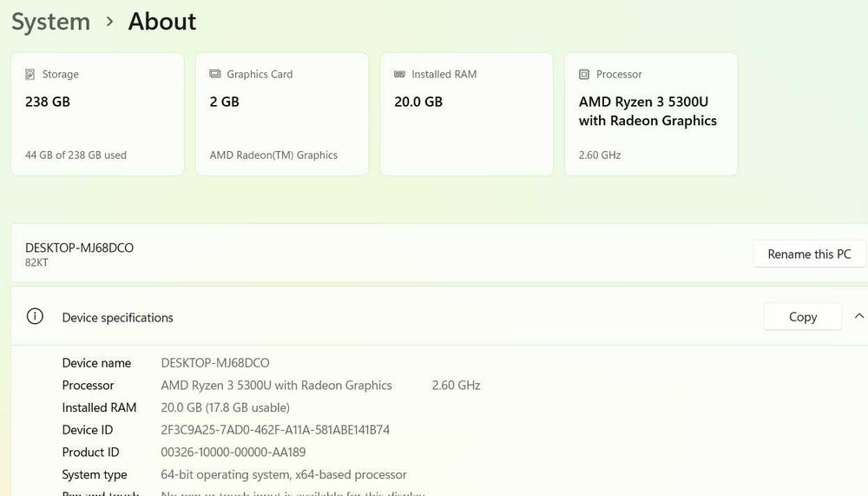Click the 'Installed RAM' row label in specifications
Viewport: 868px width, 496px height.
pyautogui.click(x=99, y=407)
